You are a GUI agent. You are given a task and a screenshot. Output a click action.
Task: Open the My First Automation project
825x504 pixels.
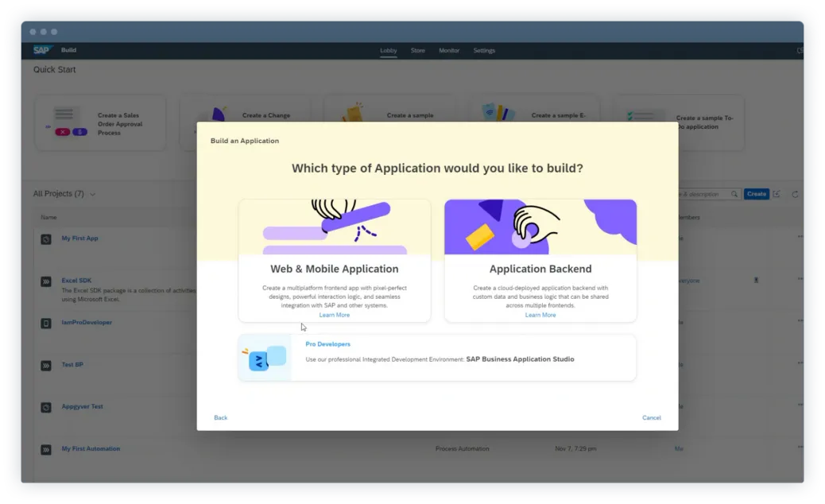click(x=91, y=449)
